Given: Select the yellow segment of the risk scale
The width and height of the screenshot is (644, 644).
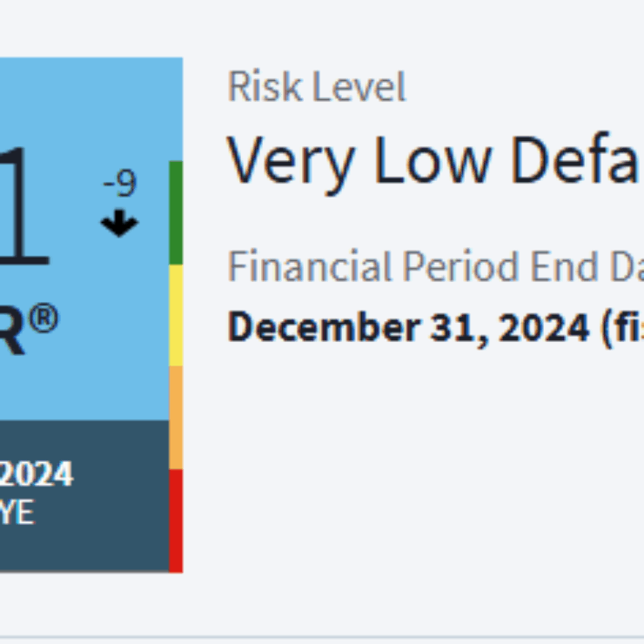Looking at the screenshot, I should [176, 315].
